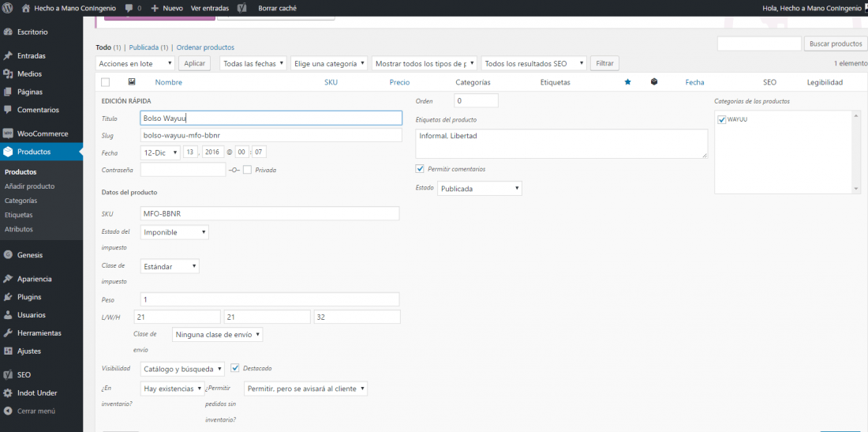868x432 pixels.
Task: Open Atributos submenu item
Action: [x=19, y=229]
